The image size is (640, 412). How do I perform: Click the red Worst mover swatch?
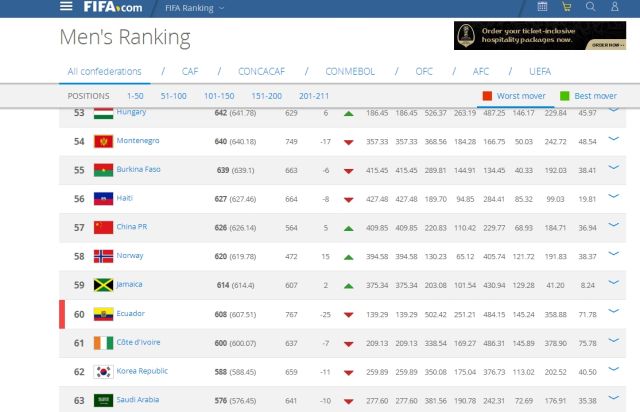[487, 96]
